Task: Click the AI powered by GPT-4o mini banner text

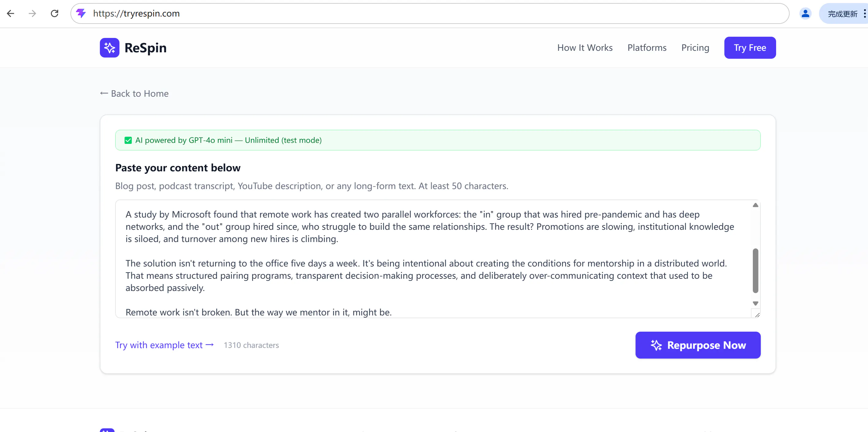Action: pos(228,140)
